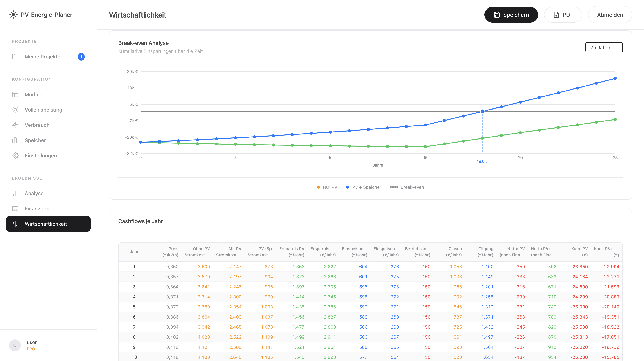The width and height of the screenshot is (644, 361).
Task: Click the Speicher battery case icon
Action: pyautogui.click(x=15, y=140)
